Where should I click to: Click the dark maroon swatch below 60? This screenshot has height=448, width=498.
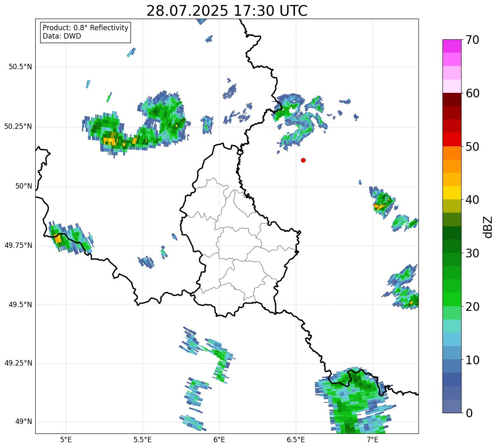pos(452,99)
